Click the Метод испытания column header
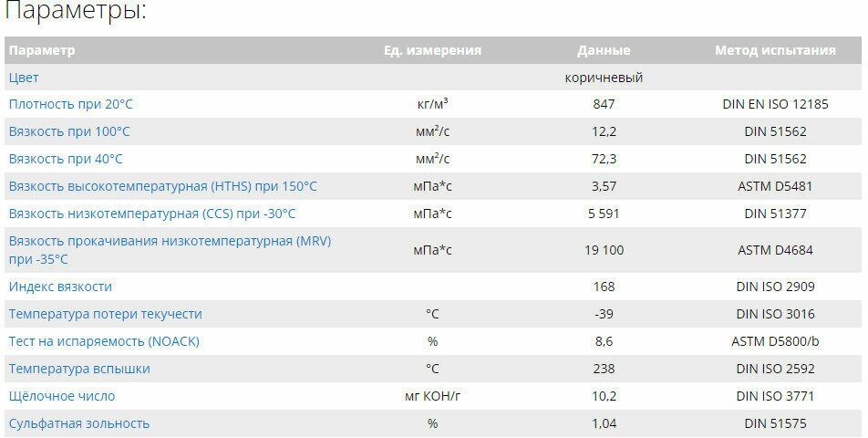This screenshot has height=438, width=868. [x=775, y=50]
